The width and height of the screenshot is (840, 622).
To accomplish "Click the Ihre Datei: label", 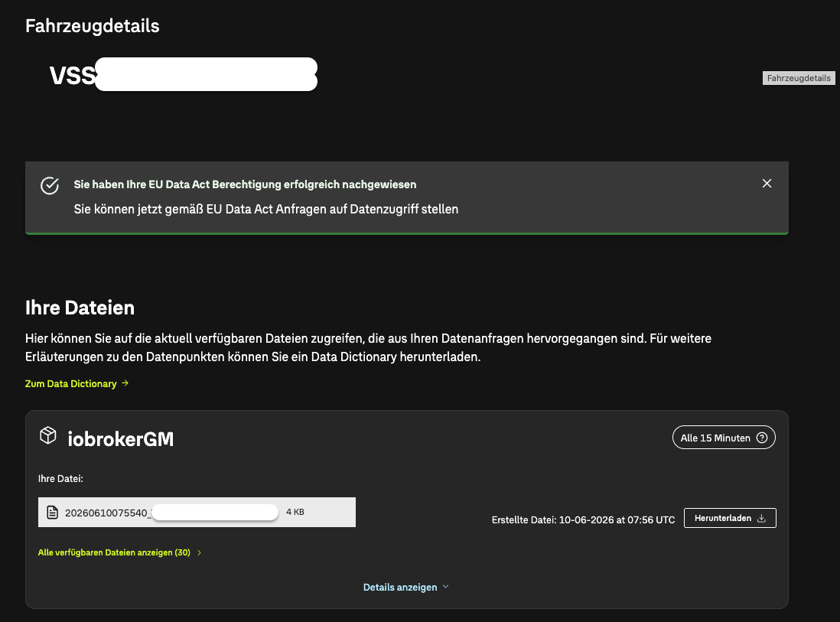I will pos(60,478).
